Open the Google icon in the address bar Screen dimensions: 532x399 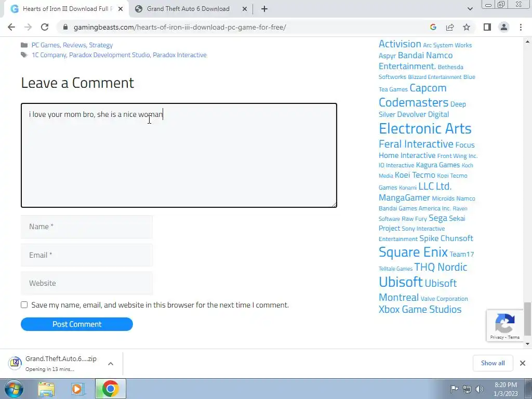click(x=433, y=27)
